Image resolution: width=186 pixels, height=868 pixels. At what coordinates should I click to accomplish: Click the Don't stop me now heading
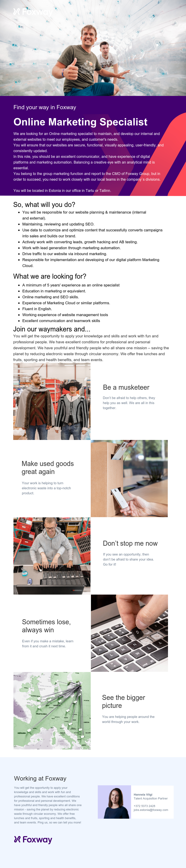pos(130,543)
